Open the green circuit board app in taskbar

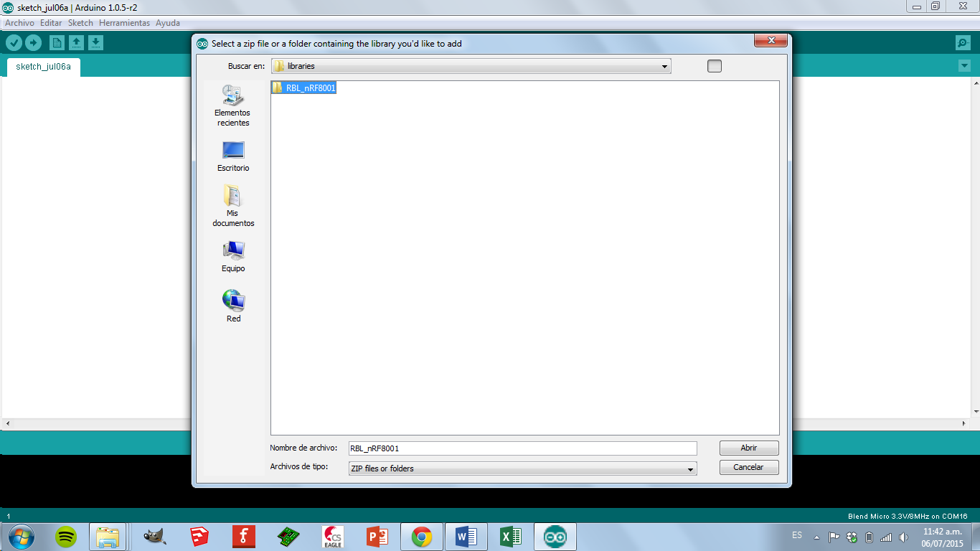coord(288,537)
